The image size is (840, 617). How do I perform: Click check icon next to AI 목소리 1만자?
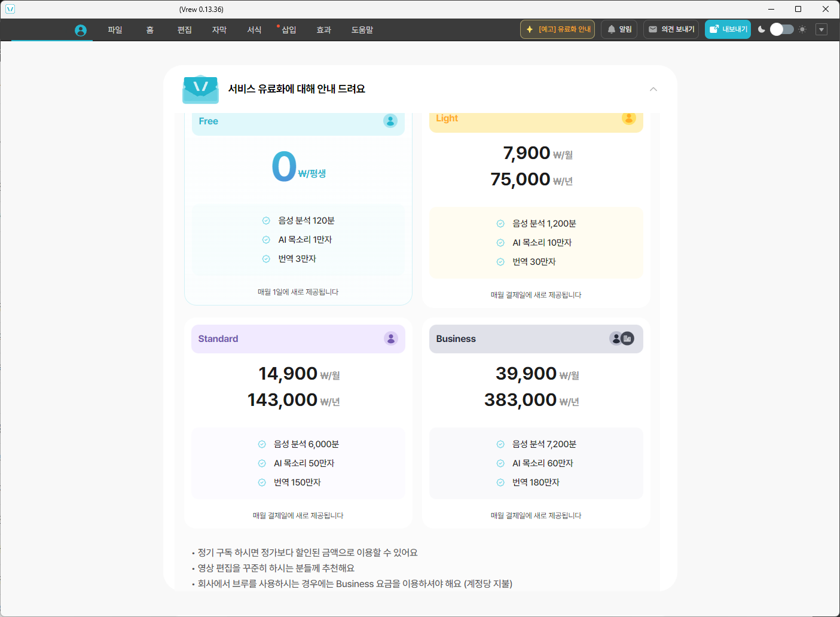266,240
